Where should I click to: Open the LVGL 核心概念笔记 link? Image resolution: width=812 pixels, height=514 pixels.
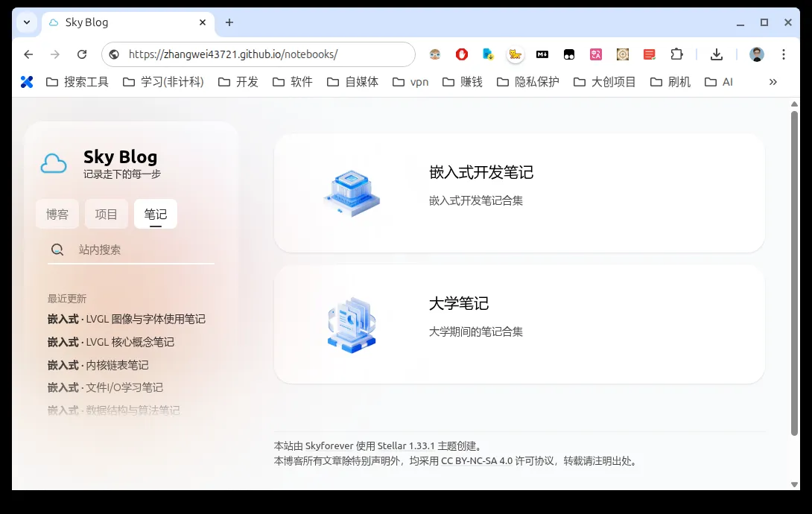[110, 341]
